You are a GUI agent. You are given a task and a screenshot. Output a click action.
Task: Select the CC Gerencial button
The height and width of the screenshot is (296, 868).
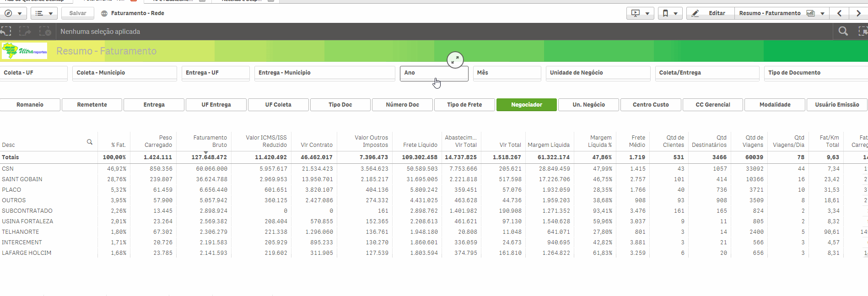(713, 105)
